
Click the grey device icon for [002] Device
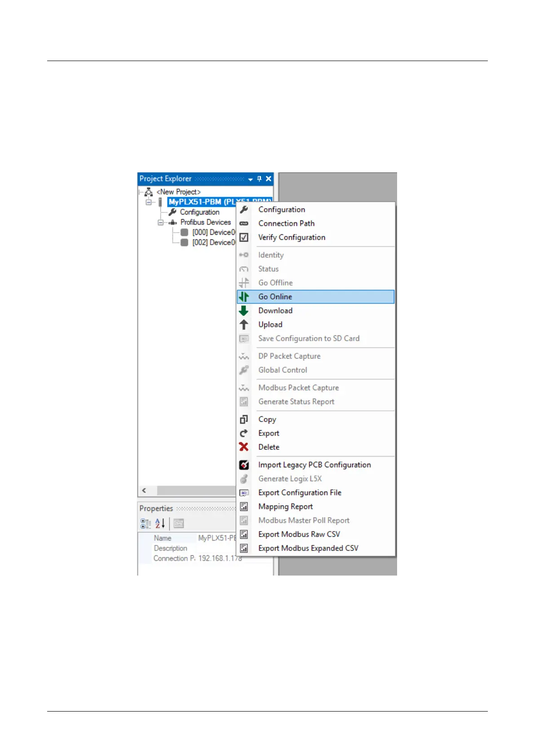coord(184,242)
